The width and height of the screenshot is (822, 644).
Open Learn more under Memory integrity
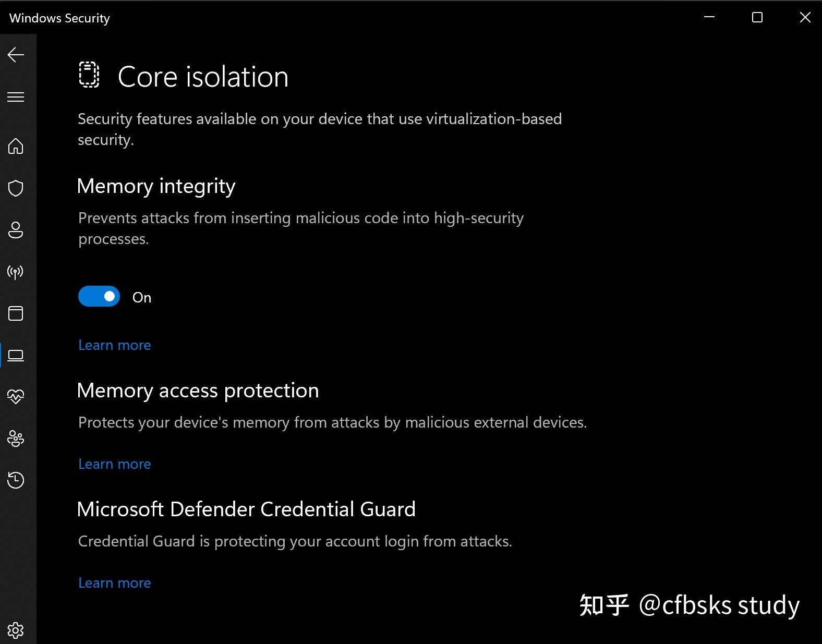tap(114, 345)
